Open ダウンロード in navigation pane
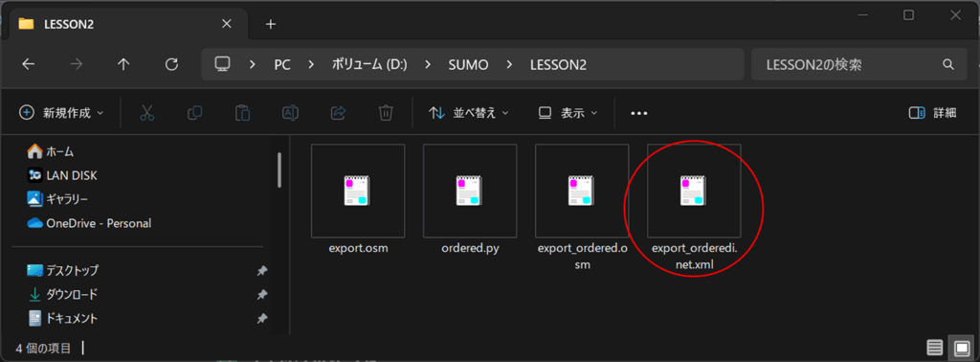This screenshot has width=980, height=362. [62, 294]
